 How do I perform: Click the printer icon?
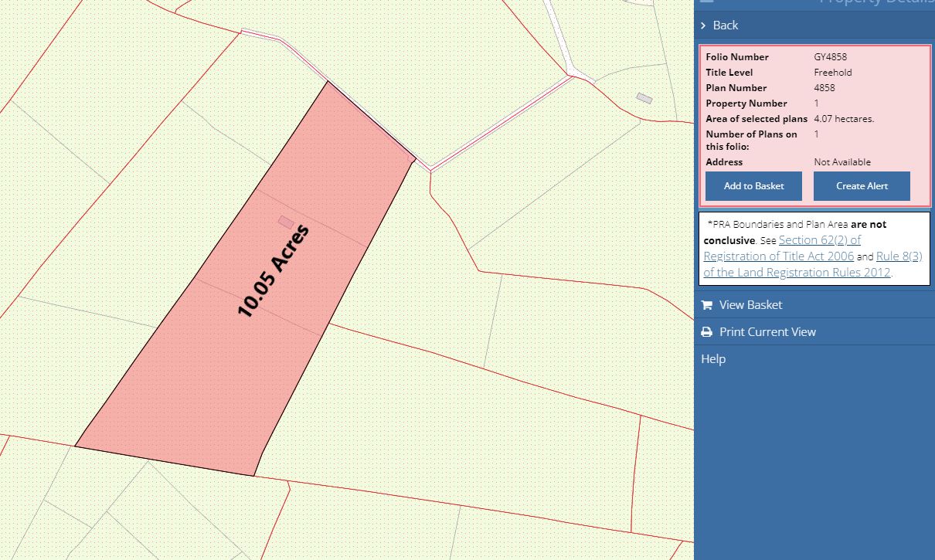click(x=706, y=332)
